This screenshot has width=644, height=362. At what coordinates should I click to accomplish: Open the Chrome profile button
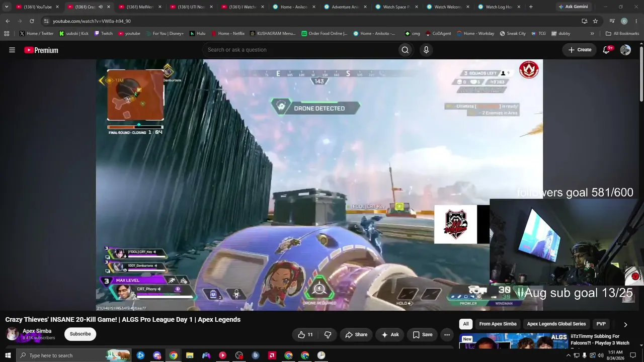coord(624,21)
